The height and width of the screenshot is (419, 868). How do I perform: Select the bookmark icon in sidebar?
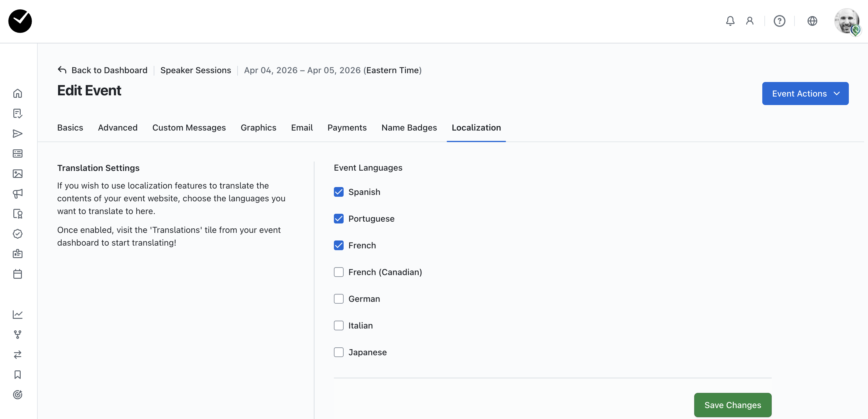click(18, 375)
